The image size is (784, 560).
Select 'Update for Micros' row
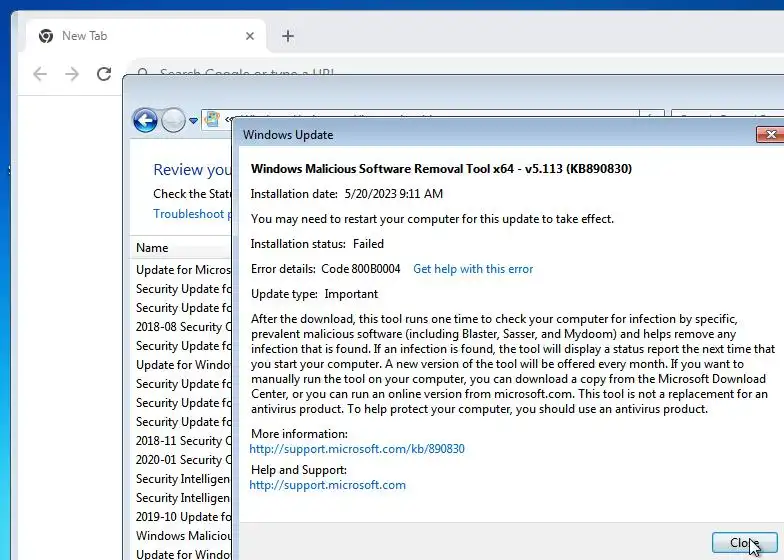pos(183,270)
